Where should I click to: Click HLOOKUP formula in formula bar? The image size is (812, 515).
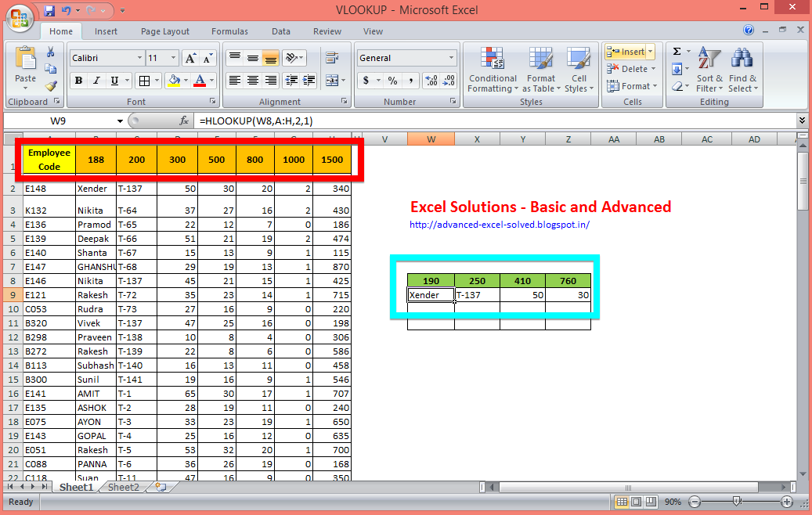pos(256,121)
